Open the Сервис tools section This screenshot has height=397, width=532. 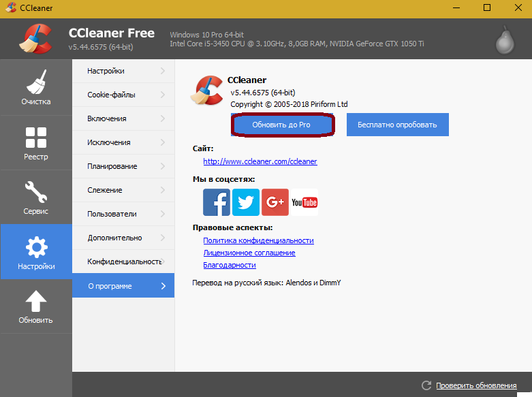[35, 197]
